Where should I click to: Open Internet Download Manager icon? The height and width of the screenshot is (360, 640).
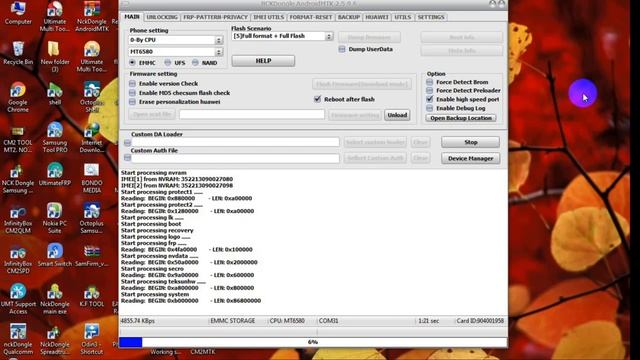coord(91,138)
